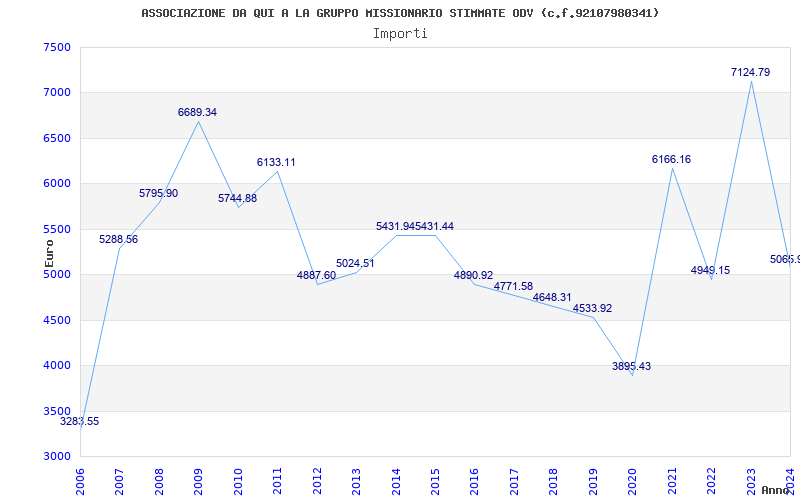This screenshot has width=800, height=500.
Task: Select the x-axis year 2016
Action: coord(474,482)
